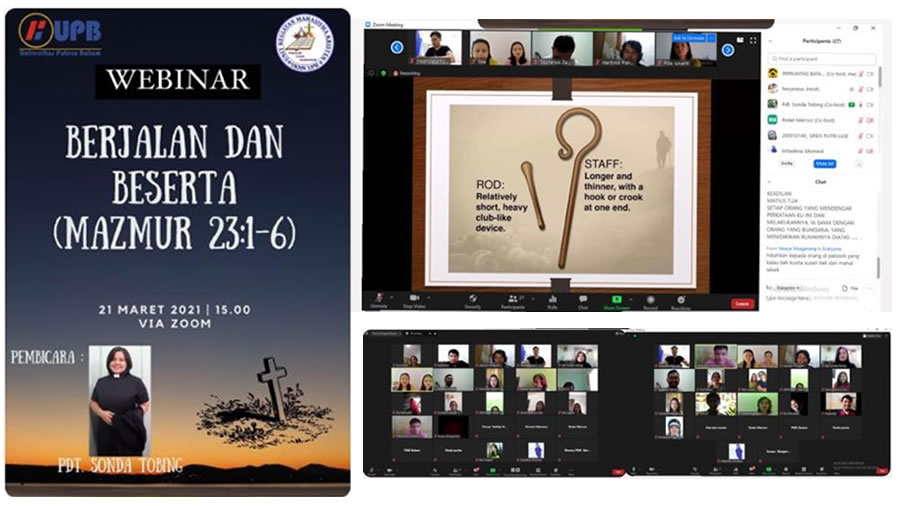The width and height of the screenshot is (900, 506).
Task: Click the Stop Video camera icon
Action: pos(414,298)
